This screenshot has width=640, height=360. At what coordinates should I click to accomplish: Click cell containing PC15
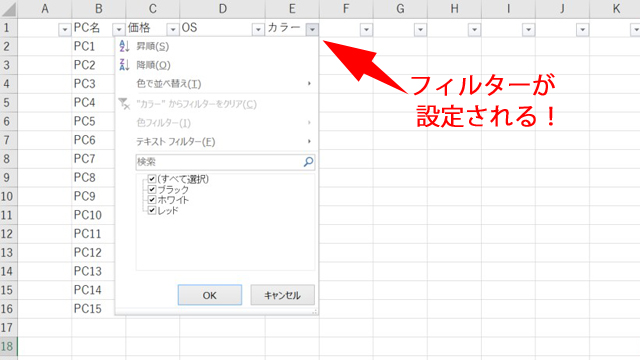pos(93,309)
